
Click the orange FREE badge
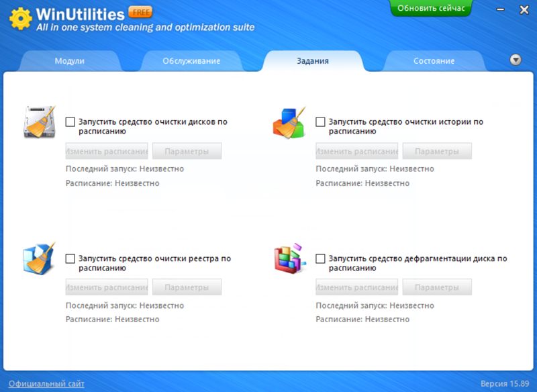point(140,12)
